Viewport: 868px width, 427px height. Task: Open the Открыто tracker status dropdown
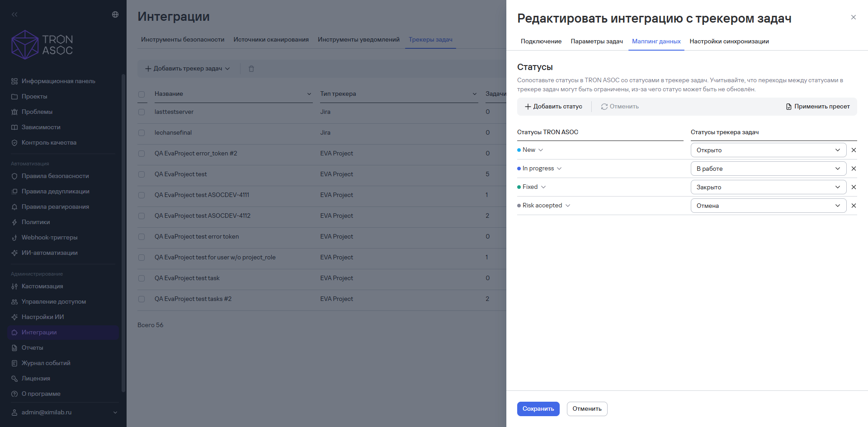click(768, 150)
